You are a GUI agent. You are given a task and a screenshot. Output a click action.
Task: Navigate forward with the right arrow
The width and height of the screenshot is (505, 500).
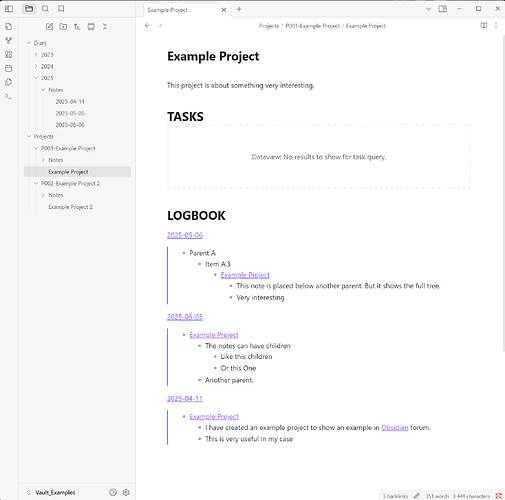[x=160, y=26]
